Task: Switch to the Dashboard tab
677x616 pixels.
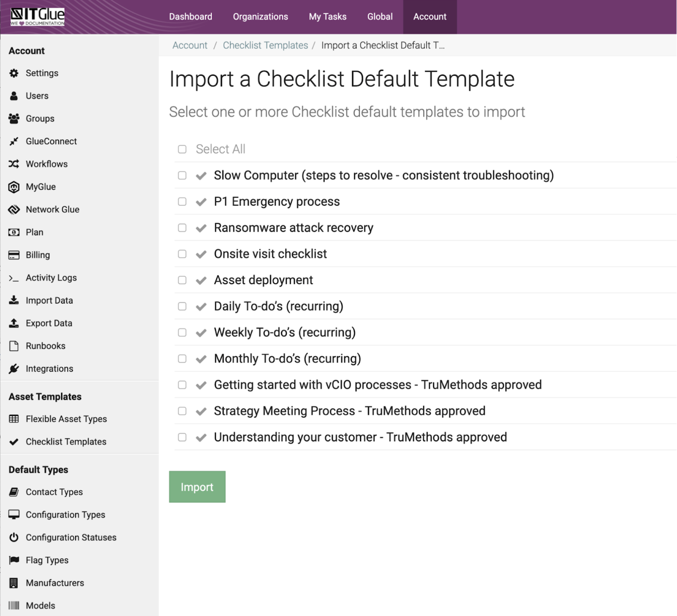Action: point(191,16)
